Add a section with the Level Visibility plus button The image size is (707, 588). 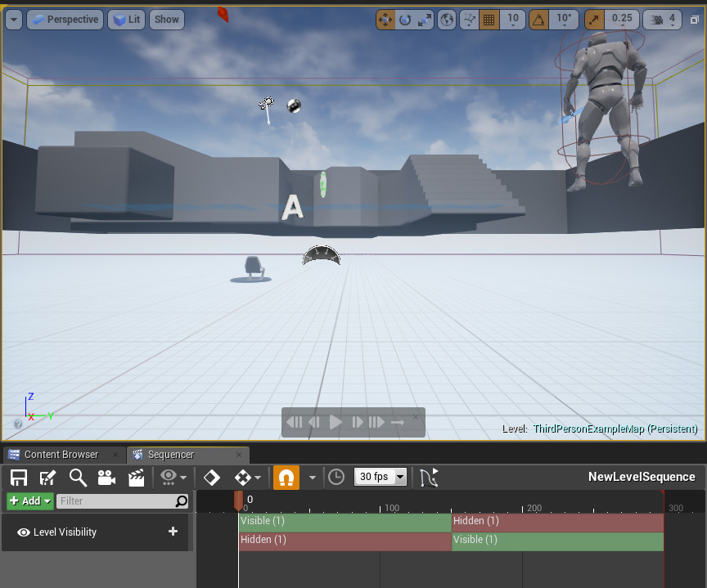(x=173, y=532)
